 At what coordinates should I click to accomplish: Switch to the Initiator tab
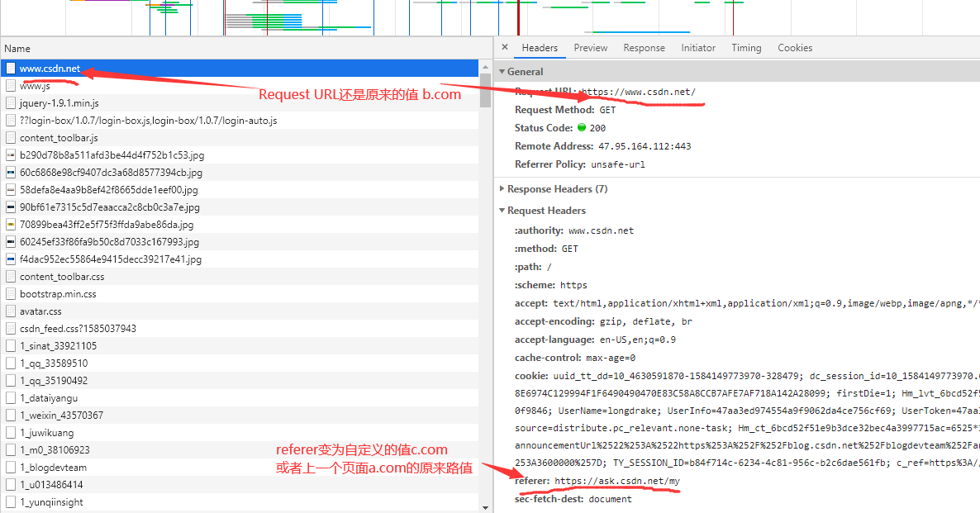click(x=698, y=48)
